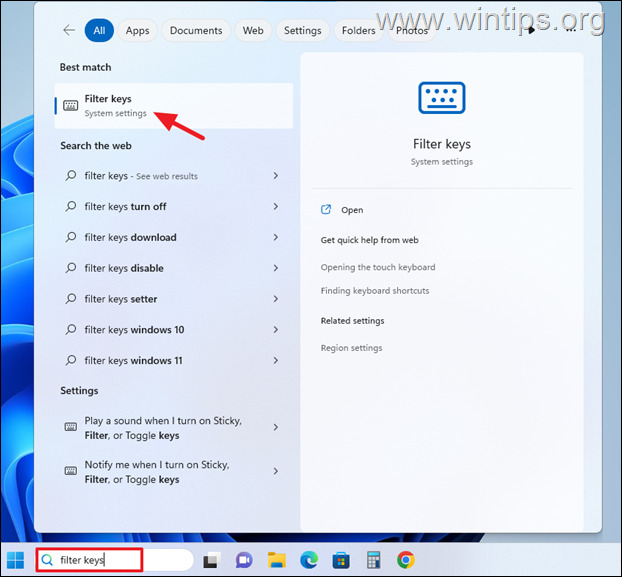The image size is (622, 577).
Task: Open the Windows Start button
Action: [15, 560]
